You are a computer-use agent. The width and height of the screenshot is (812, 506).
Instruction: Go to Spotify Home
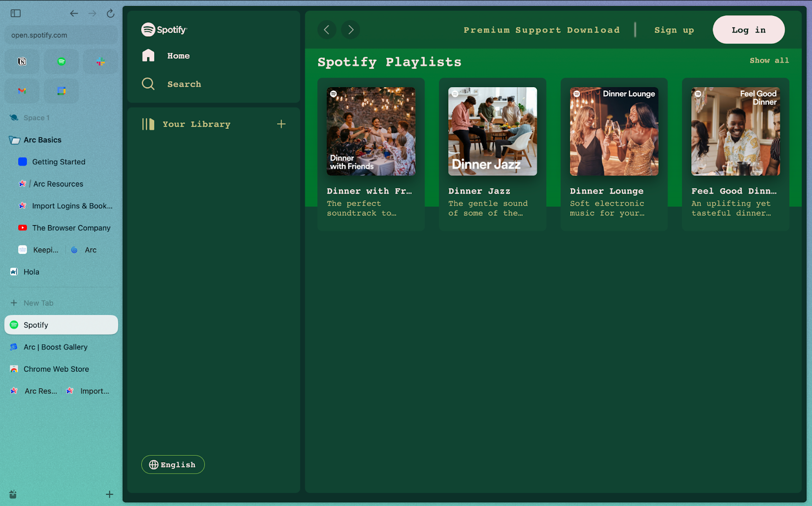(178, 56)
